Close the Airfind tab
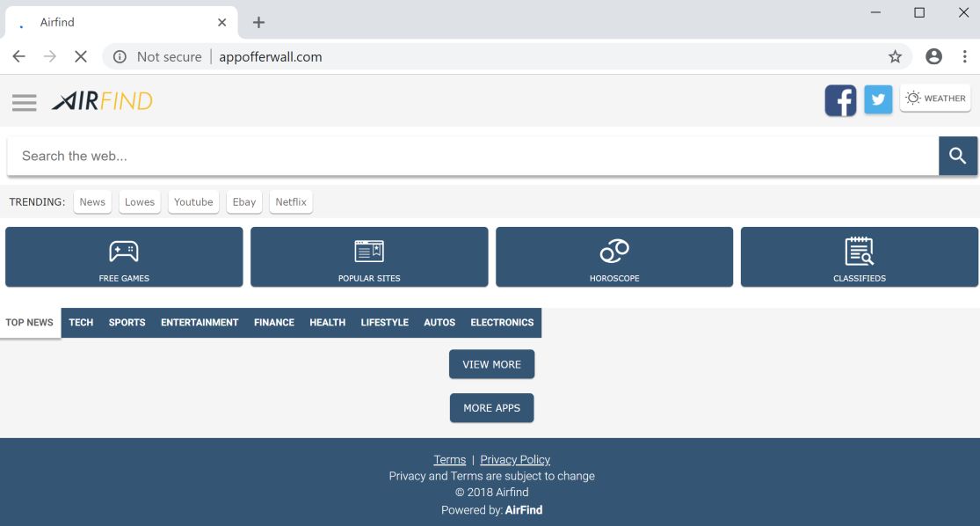The width and height of the screenshot is (980, 526). (x=221, y=23)
